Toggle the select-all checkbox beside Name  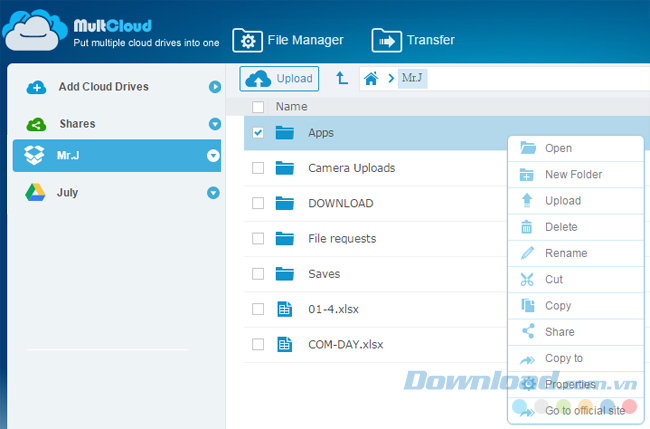pos(258,106)
